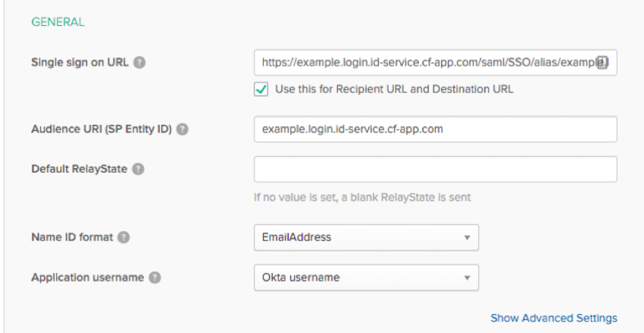Open the Default RelayState help tooltip icon
644x333 pixels.
click(138, 170)
